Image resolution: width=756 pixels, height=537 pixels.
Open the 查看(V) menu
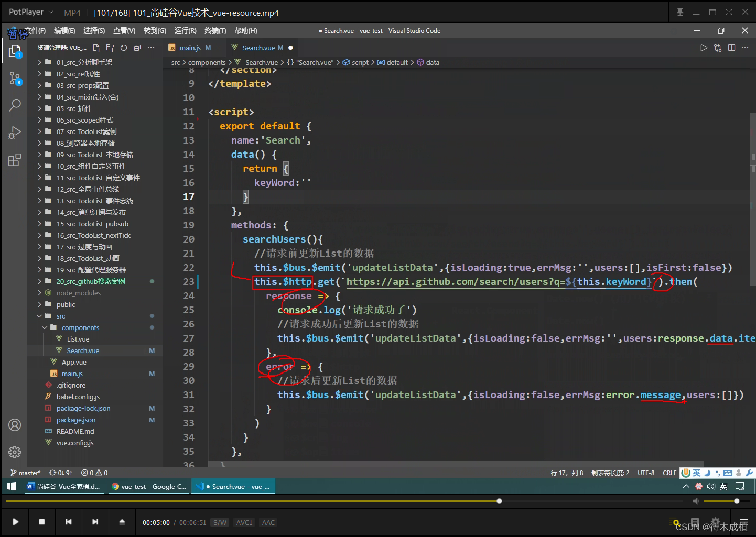tap(124, 31)
